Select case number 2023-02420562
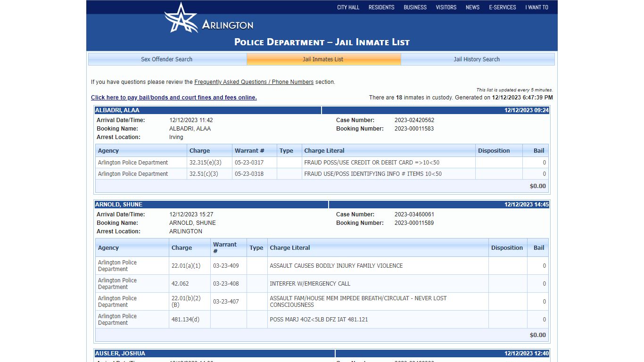This screenshot has height=362, width=644. (x=414, y=120)
